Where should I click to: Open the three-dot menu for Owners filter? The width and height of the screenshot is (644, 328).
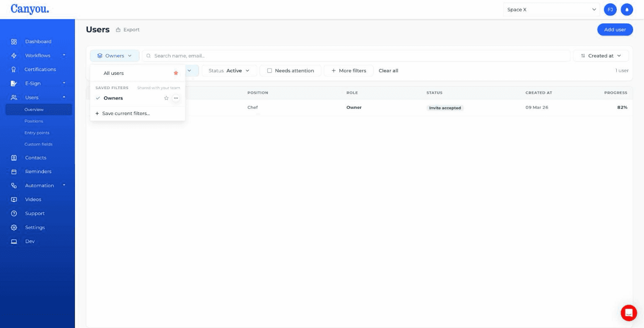pos(176,98)
